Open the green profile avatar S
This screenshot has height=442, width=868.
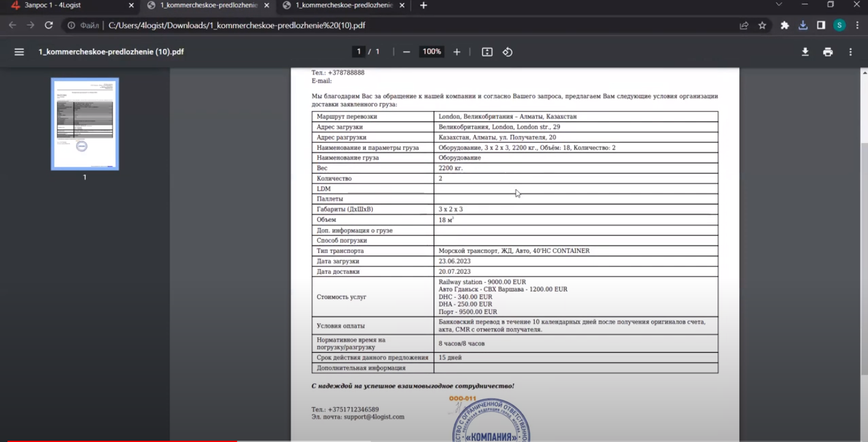[839, 26]
